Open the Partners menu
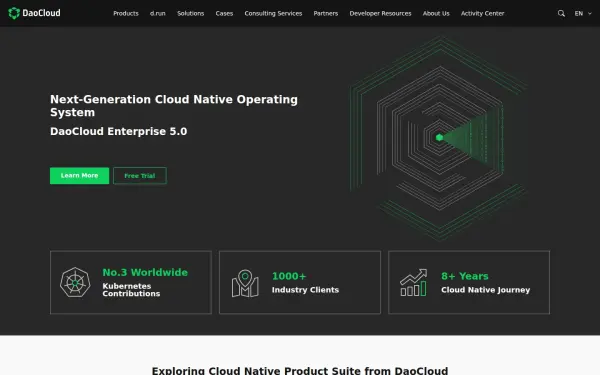Screen dimensions: 600x375 coord(326,13)
